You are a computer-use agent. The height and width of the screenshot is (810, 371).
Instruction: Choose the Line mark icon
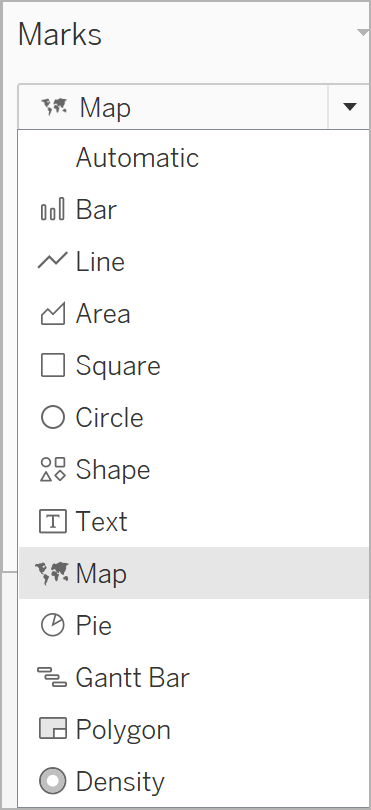(53, 261)
